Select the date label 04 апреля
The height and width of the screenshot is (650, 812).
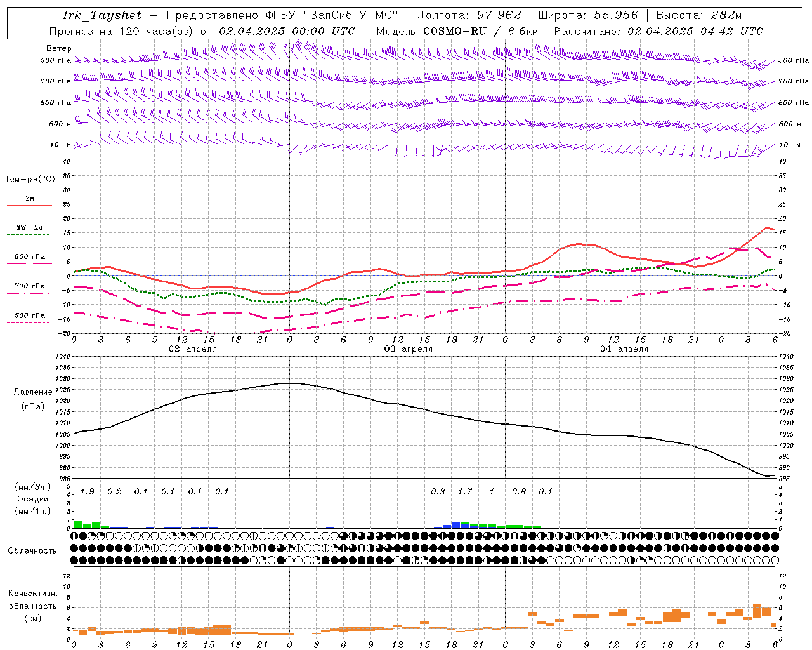[x=624, y=349]
